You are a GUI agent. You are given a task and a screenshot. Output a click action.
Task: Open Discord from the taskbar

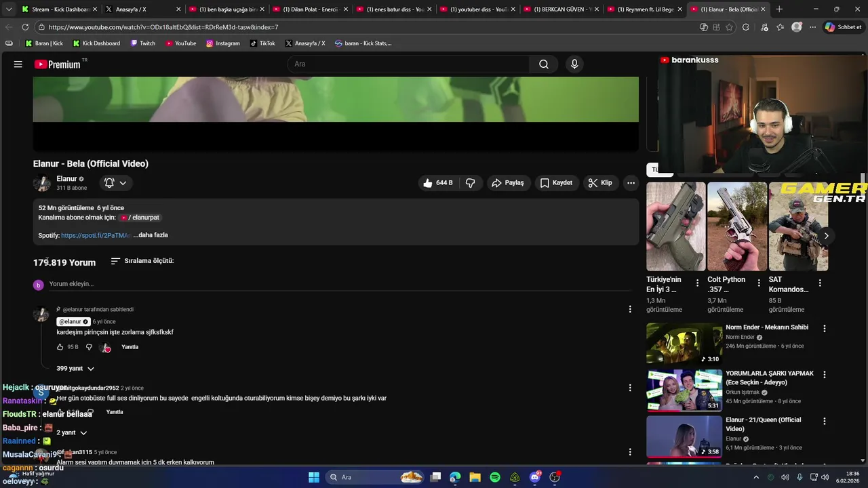[x=535, y=477]
